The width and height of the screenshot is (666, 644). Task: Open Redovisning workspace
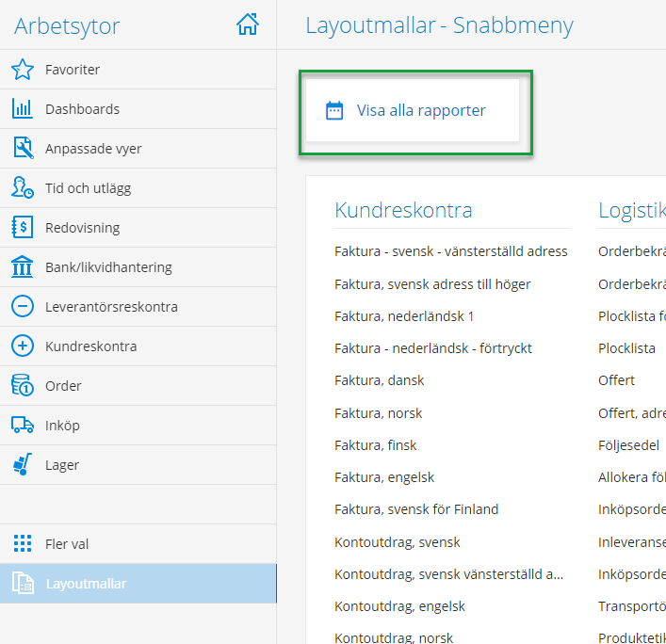click(x=138, y=228)
